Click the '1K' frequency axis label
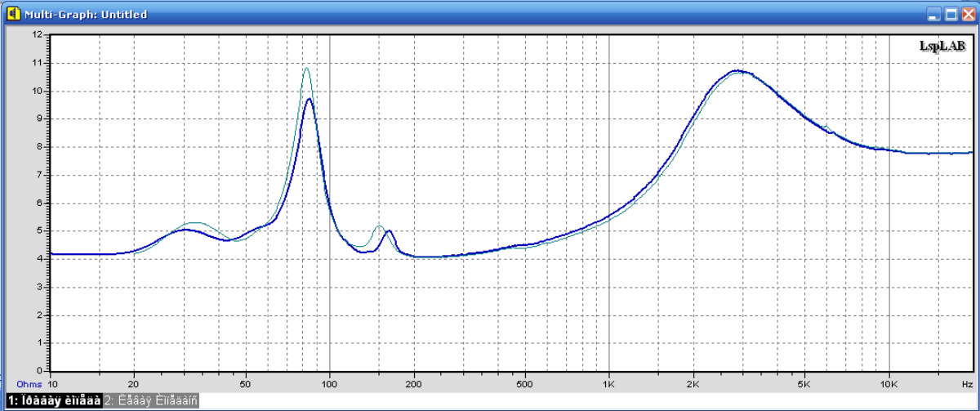Viewport: 980px width, 411px height. [609, 382]
